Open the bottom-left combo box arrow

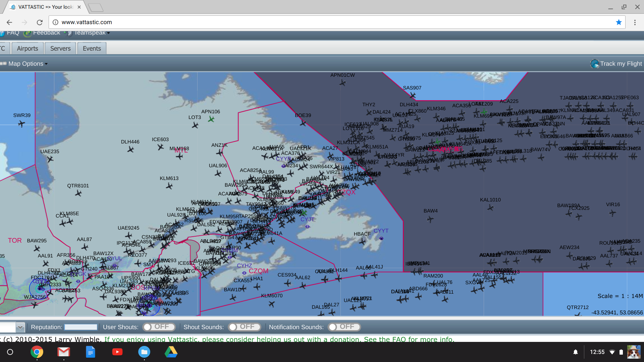tap(20, 327)
